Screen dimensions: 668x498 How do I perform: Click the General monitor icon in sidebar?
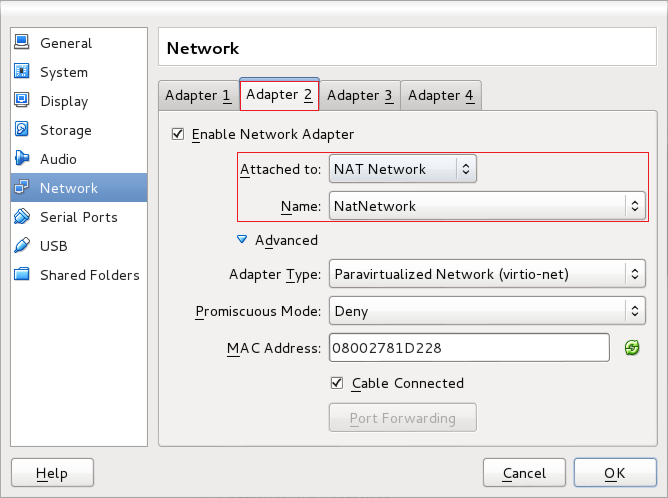(21, 42)
